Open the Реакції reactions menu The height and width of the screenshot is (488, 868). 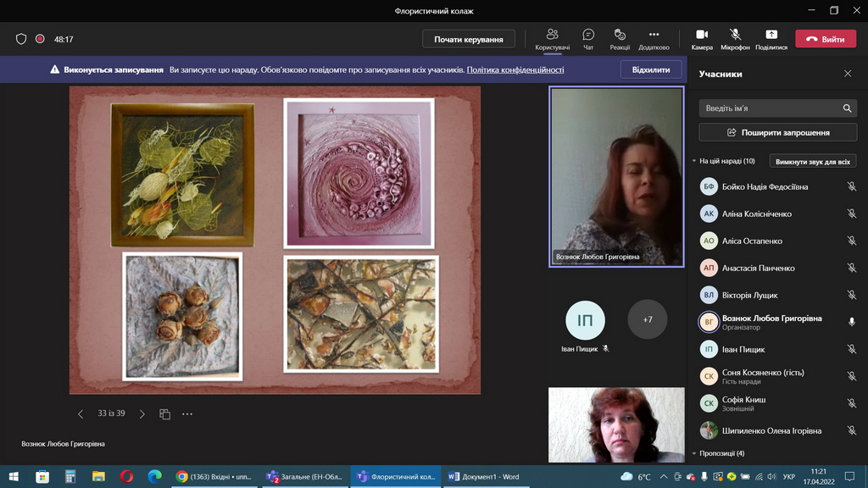[x=620, y=39]
